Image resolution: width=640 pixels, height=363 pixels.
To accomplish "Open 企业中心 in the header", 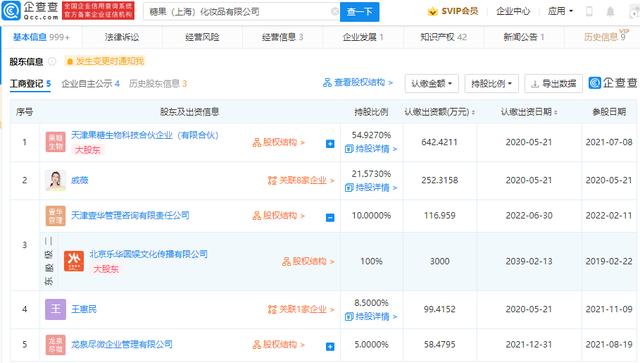I will [x=513, y=11].
